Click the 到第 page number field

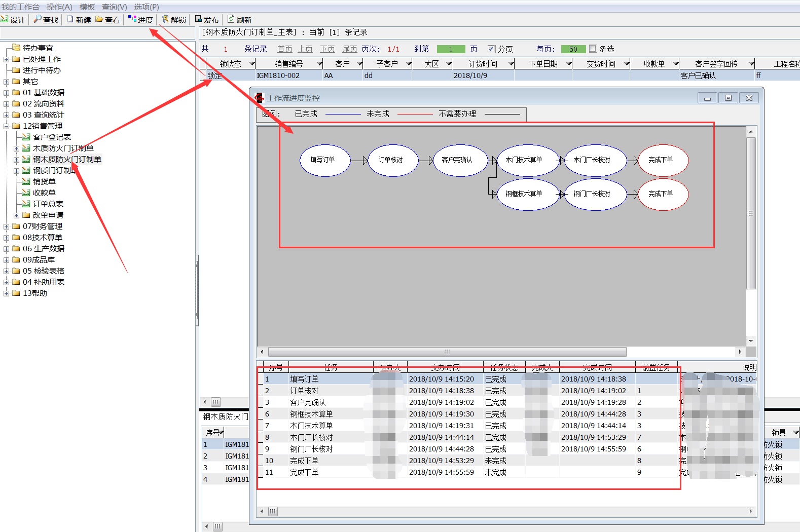click(451, 49)
